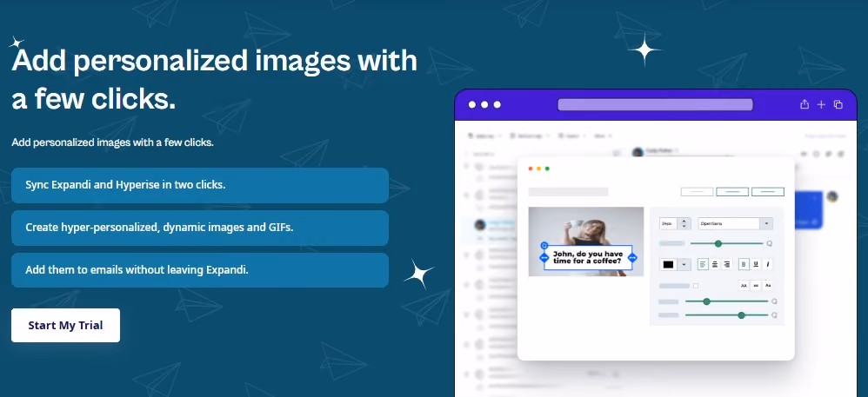Click the slider directly below the font dropdown
The image size is (868, 397).
coord(726,243)
